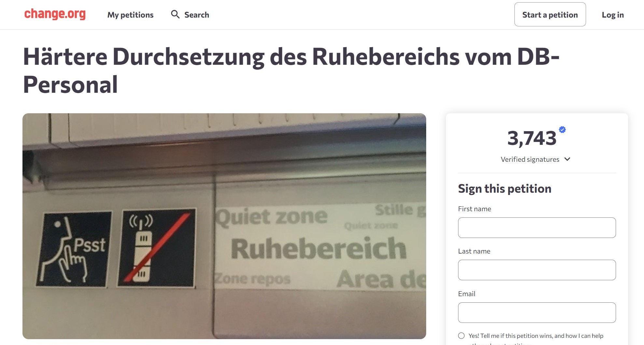Screen dimensions: 644x345
Task: Click the Psst sign in photo
Action: [74, 249]
